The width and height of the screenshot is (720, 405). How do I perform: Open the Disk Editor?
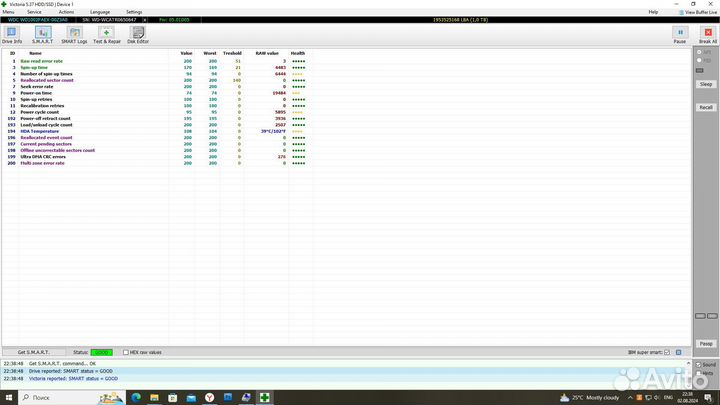(138, 35)
